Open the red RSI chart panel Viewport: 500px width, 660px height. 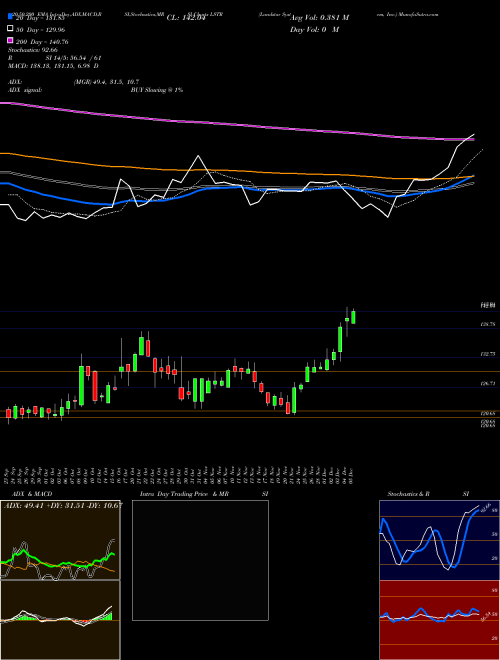(x=439, y=620)
